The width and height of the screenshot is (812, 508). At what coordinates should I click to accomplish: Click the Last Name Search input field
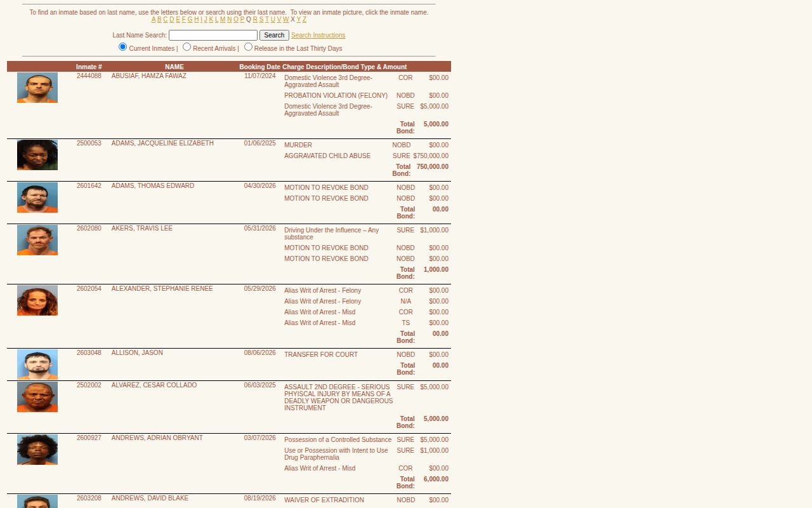pyautogui.click(x=213, y=36)
